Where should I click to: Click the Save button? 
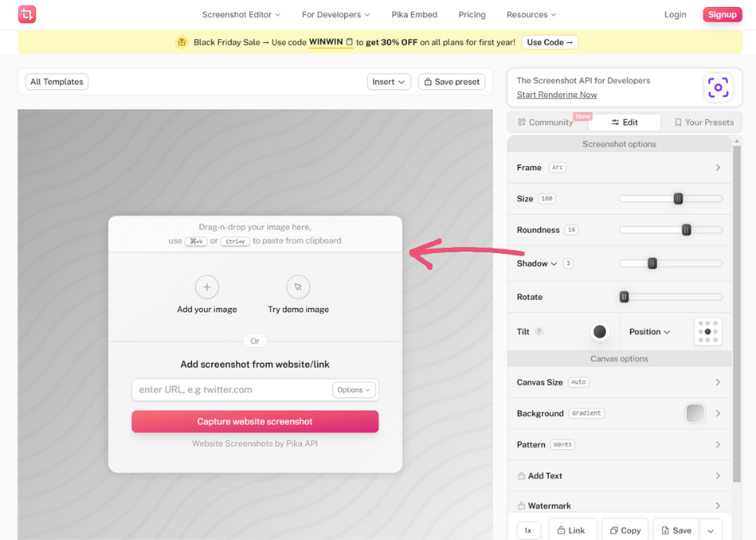677,531
